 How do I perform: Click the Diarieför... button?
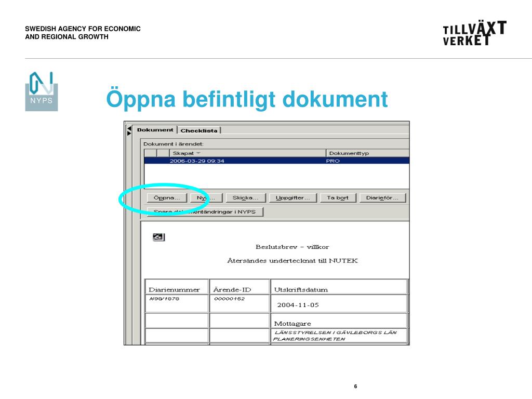[x=382, y=198]
